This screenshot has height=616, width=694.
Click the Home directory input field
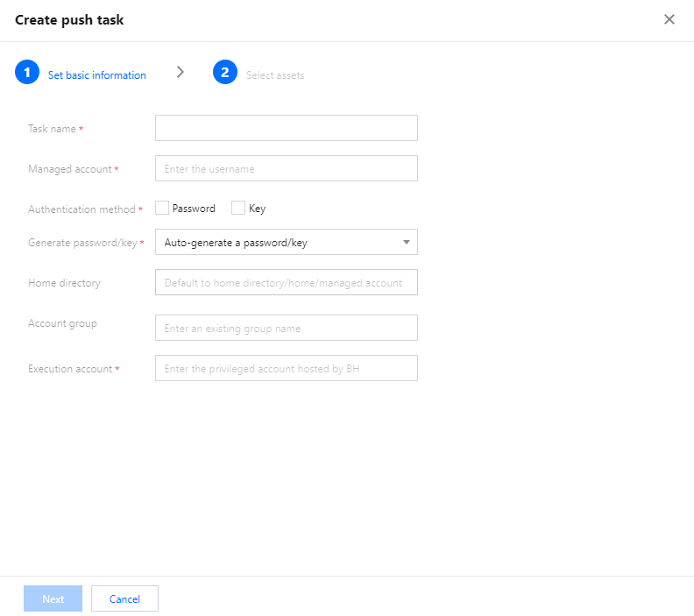coord(286,282)
